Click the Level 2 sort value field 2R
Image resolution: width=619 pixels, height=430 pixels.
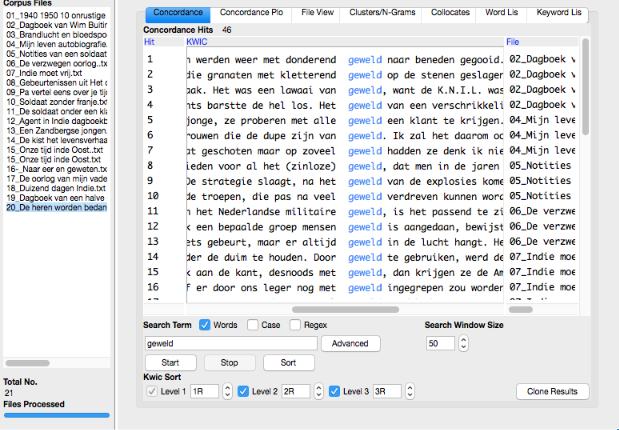(295, 391)
